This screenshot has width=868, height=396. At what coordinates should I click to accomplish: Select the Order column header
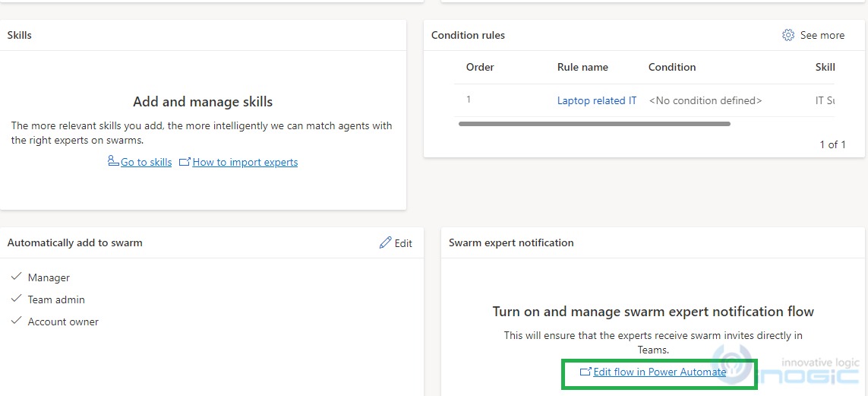point(480,68)
